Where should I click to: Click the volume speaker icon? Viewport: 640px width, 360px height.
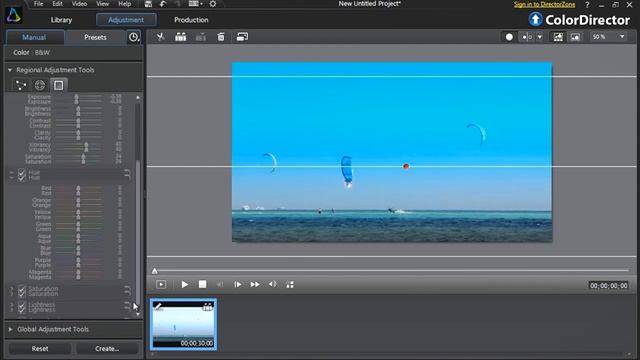click(273, 284)
